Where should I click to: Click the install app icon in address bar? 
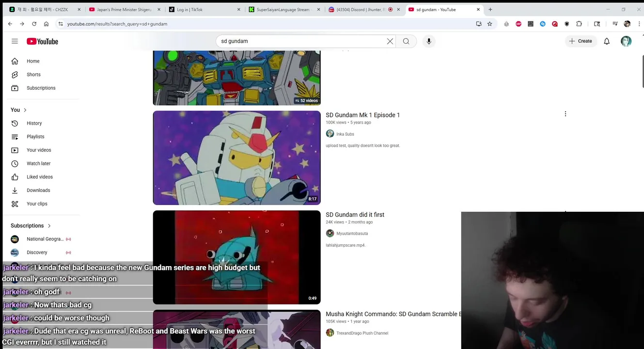[x=479, y=24]
